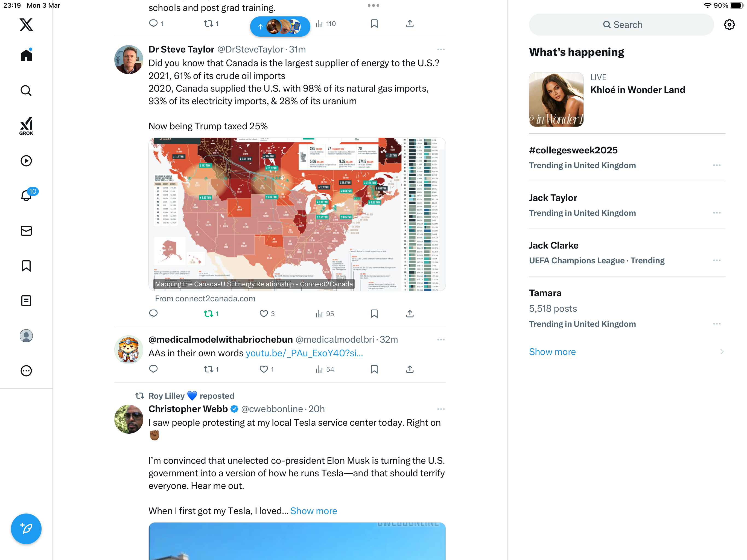Open the Canada-U.S. energy map image
This screenshot has height=560, width=747.
click(297, 214)
